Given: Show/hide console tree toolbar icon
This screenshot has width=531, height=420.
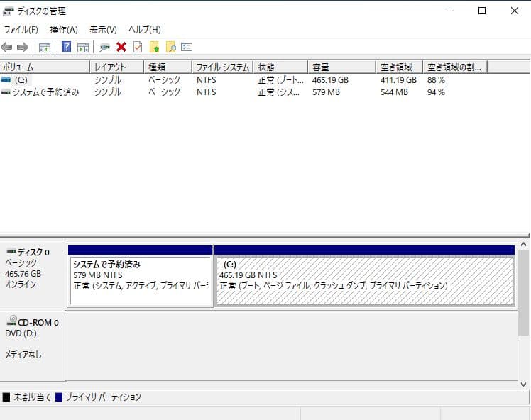Looking at the screenshot, I should pos(44,48).
